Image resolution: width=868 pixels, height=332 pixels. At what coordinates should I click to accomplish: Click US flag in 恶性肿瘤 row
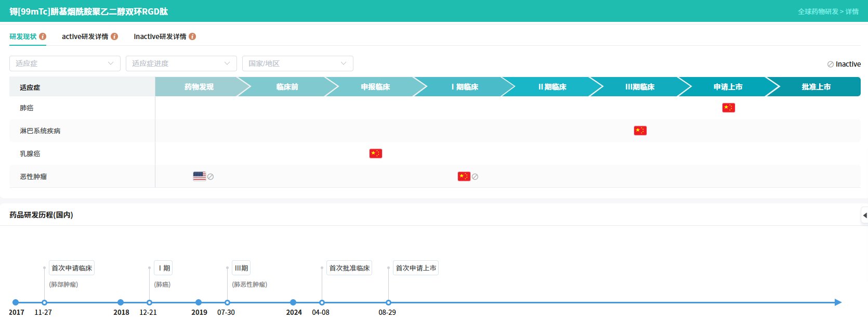point(200,176)
